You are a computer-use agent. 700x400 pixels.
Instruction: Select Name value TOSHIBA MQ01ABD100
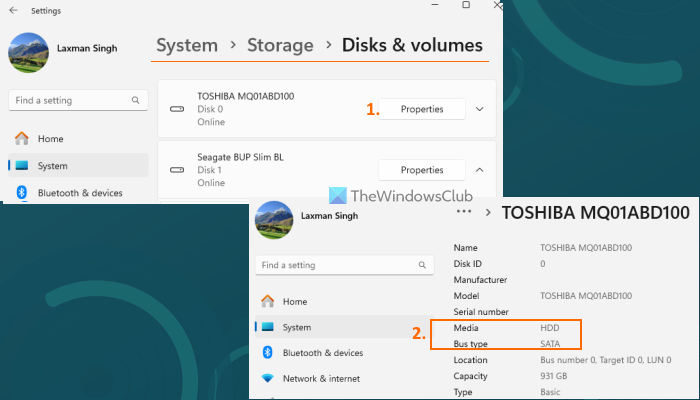click(x=586, y=248)
